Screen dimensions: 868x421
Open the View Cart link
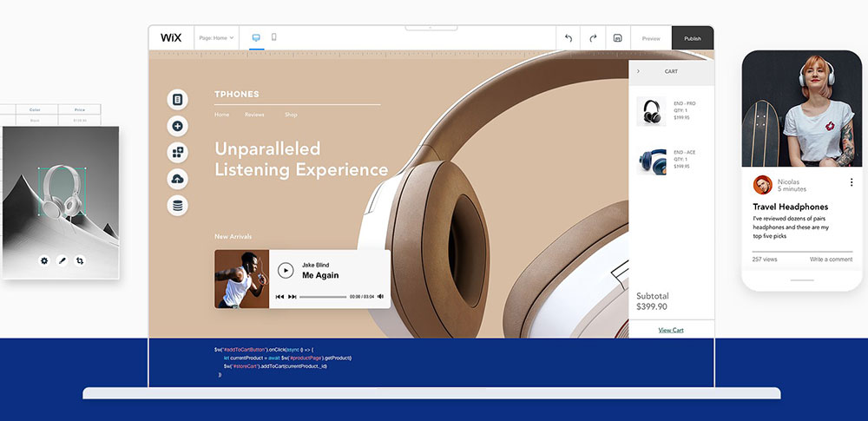[x=671, y=330]
